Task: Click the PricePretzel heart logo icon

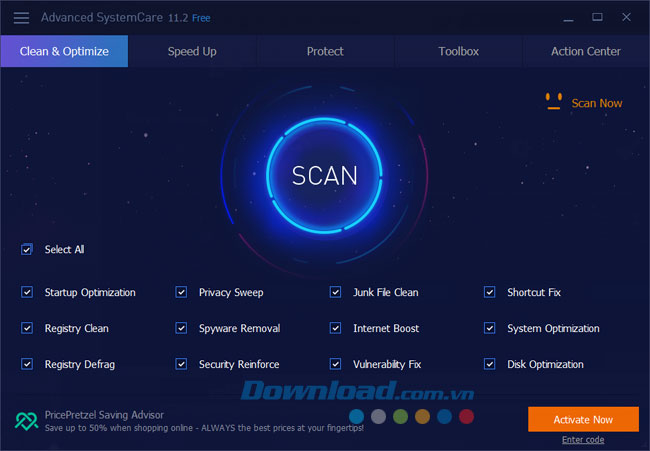Action: click(27, 421)
